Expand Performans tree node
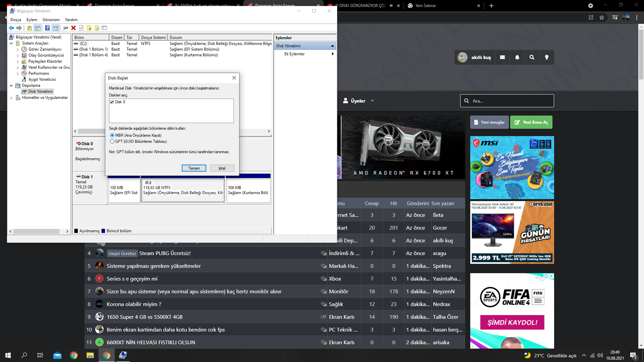The width and height of the screenshot is (644, 362). pyautogui.click(x=18, y=73)
